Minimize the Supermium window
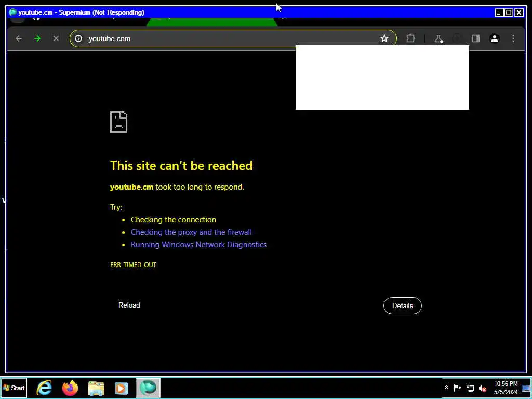 499,12
